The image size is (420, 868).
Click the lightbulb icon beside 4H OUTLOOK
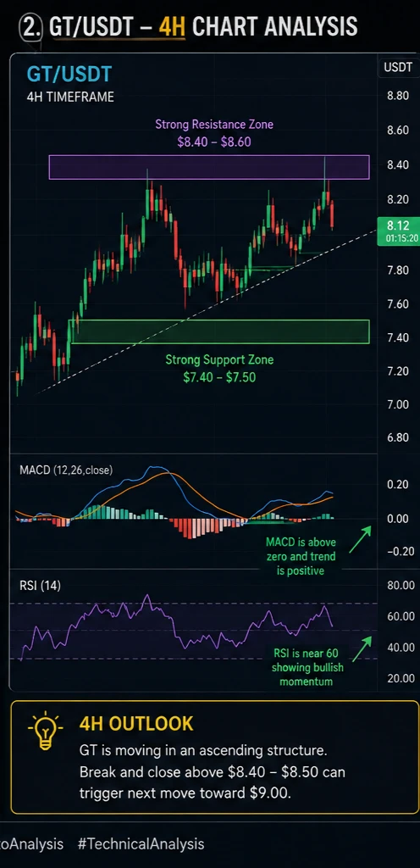point(47,732)
